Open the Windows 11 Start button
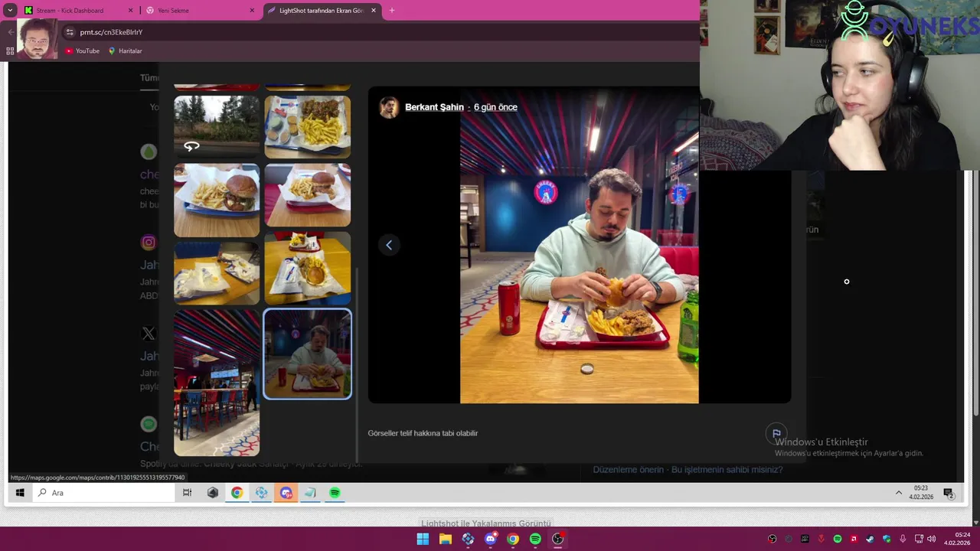980x551 pixels. click(423, 539)
